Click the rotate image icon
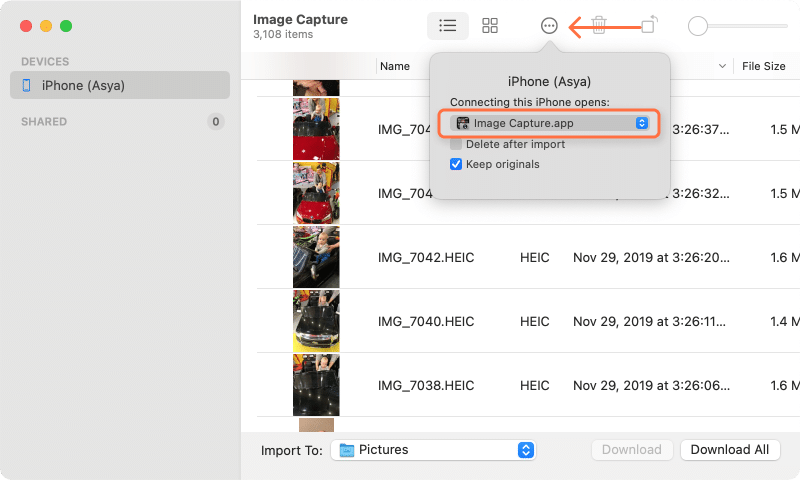Image resolution: width=800 pixels, height=480 pixels. pos(649,24)
